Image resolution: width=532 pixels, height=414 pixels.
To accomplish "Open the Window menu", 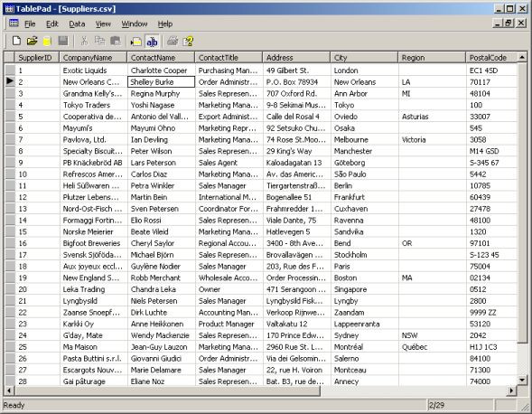I will coord(135,24).
